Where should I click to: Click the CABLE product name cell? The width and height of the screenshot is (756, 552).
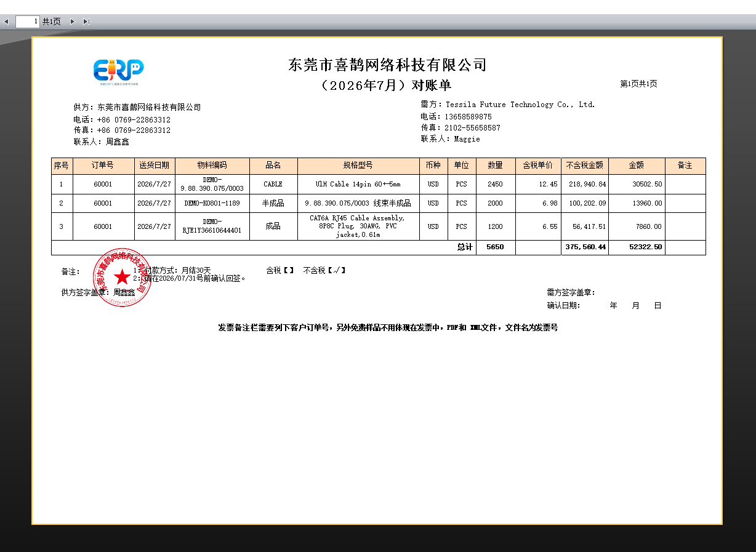[x=273, y=184]
